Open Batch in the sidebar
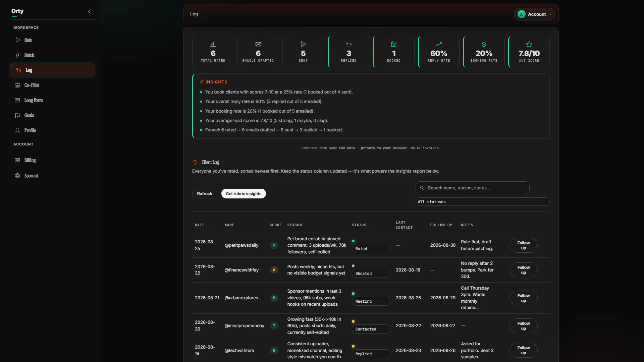Viewport: 644px width, 362px height. (x=52, y=55)
